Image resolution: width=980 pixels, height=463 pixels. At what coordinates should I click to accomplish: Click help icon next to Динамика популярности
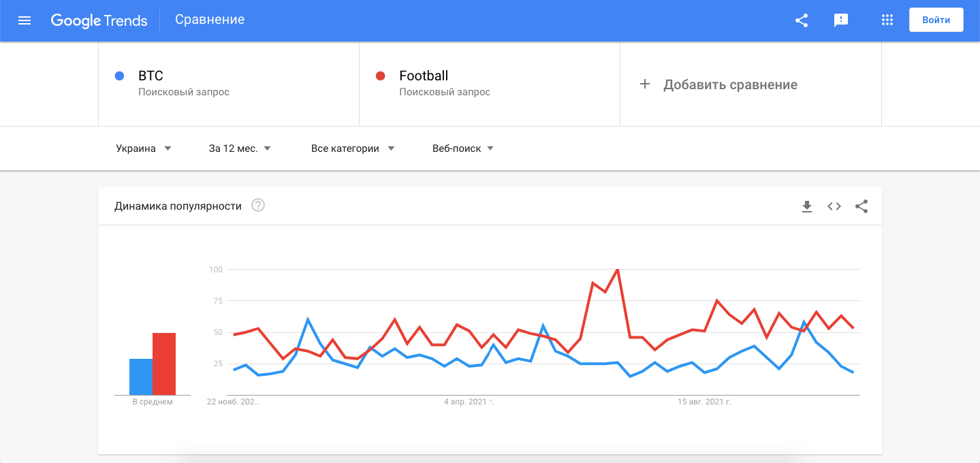click(258, 206)
